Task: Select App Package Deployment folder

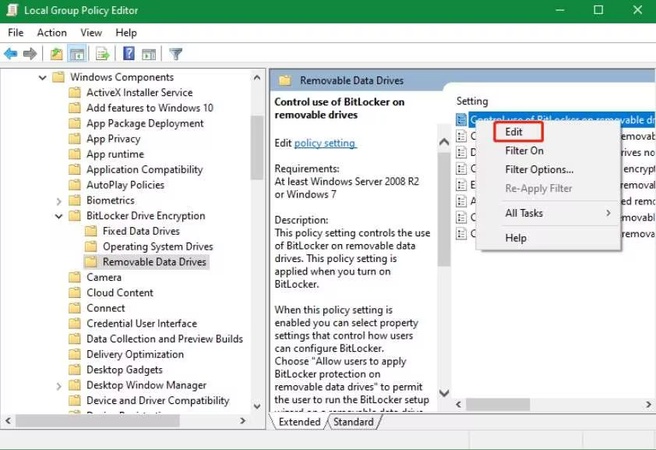Action: pos(145,123)
